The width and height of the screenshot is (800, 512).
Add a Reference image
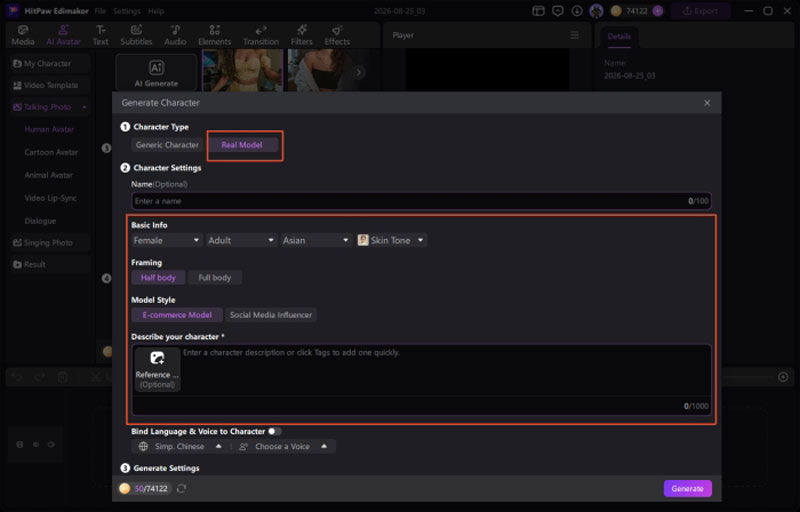157,370
